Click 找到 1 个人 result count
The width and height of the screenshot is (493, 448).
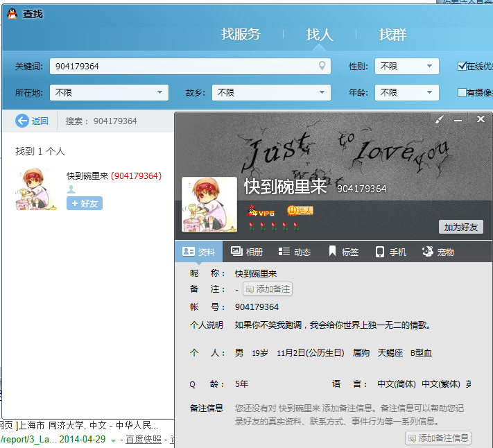[x=40, y=152]
